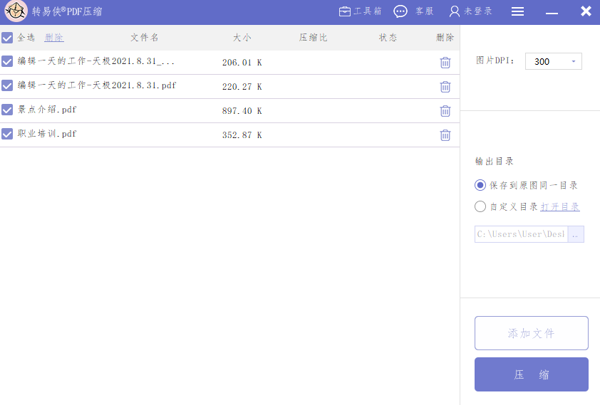Remove 职业培训.pdf using trash icon

pos(445,134)
